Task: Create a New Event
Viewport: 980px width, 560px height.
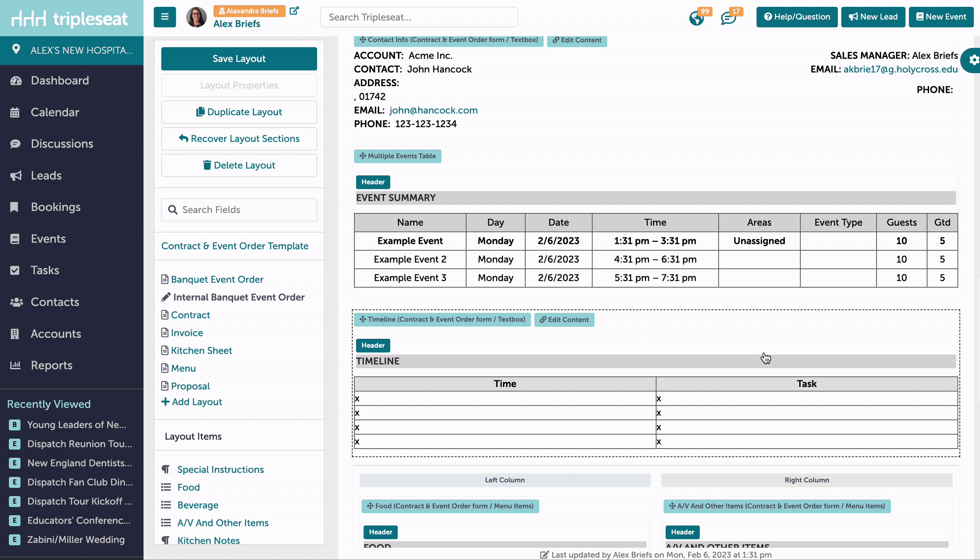Action: 941,17
